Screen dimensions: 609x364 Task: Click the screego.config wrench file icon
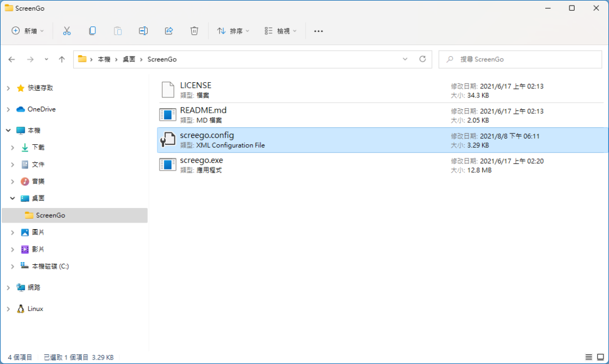[168, 140]
